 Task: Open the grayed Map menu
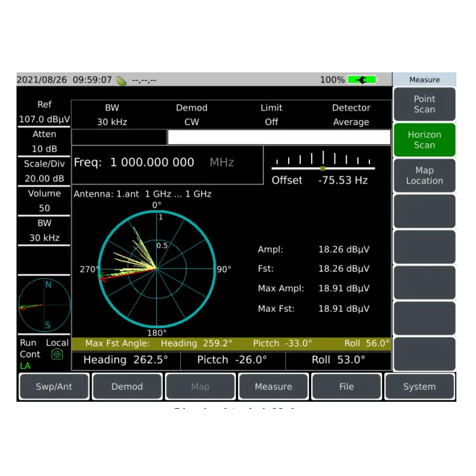coord(201,387)
